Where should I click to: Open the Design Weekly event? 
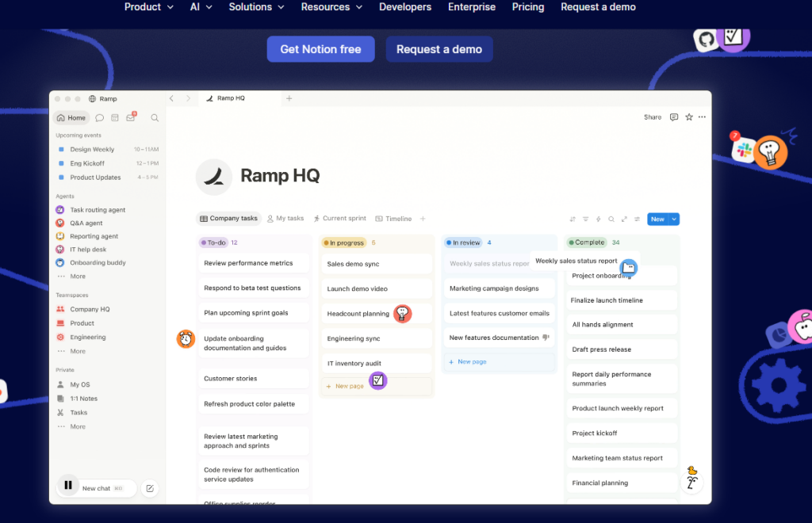pyautogui.click(x=107, y=149)
